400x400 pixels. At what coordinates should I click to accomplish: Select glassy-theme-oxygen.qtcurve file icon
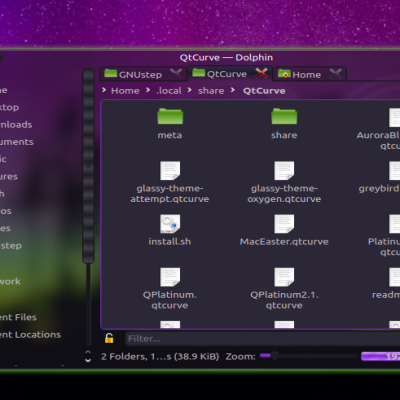[284, 170]
